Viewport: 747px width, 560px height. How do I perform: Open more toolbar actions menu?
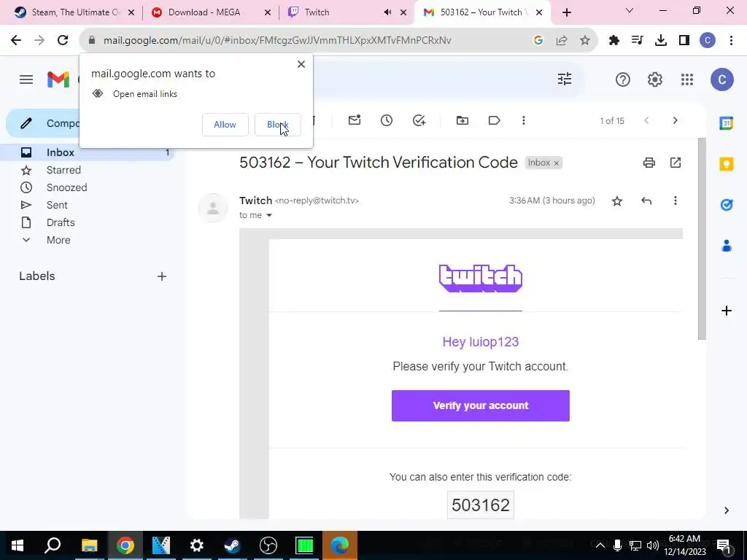[524, 120]
